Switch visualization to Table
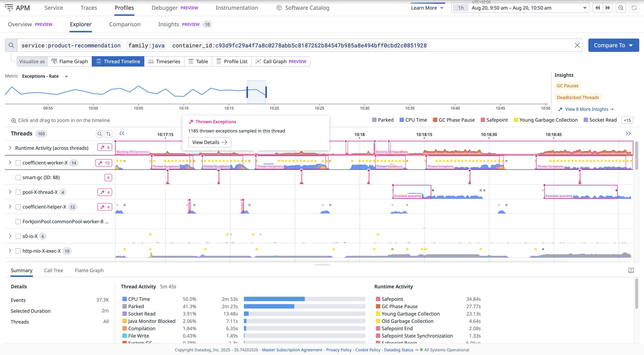The width and height of the screenshot is (644, 355). point(198,61)
